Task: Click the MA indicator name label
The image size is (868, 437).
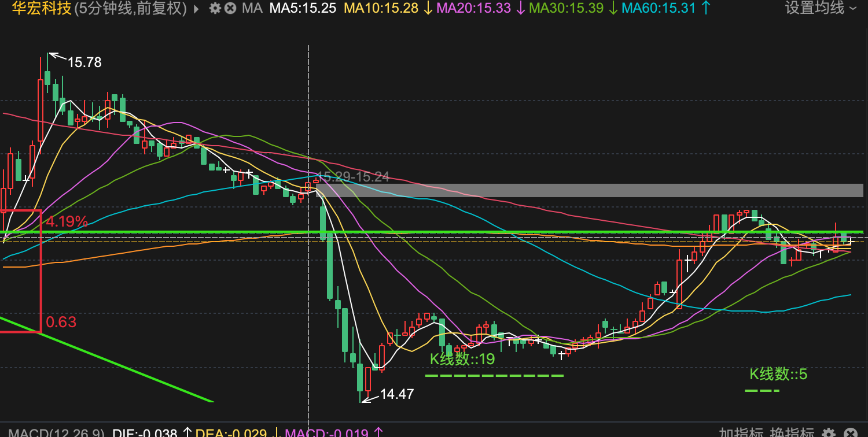Action: (x=252, y=9)
